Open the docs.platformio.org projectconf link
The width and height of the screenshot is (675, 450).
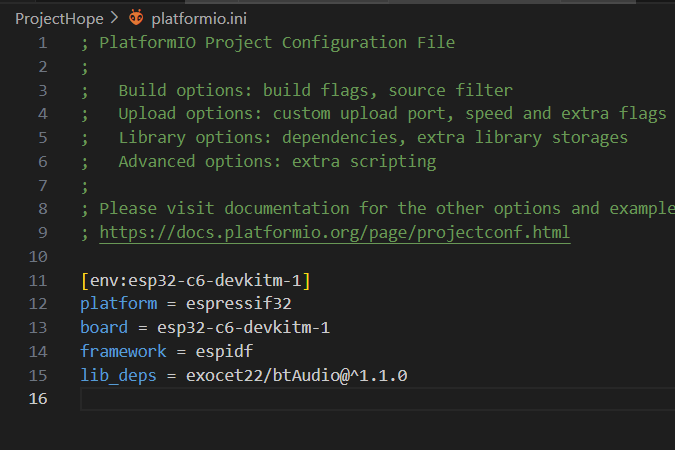(334, 233)
